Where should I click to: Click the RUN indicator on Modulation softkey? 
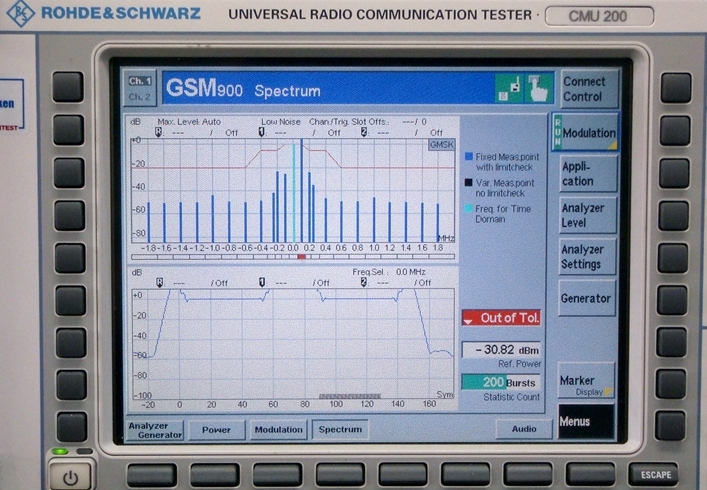[558, 131]
